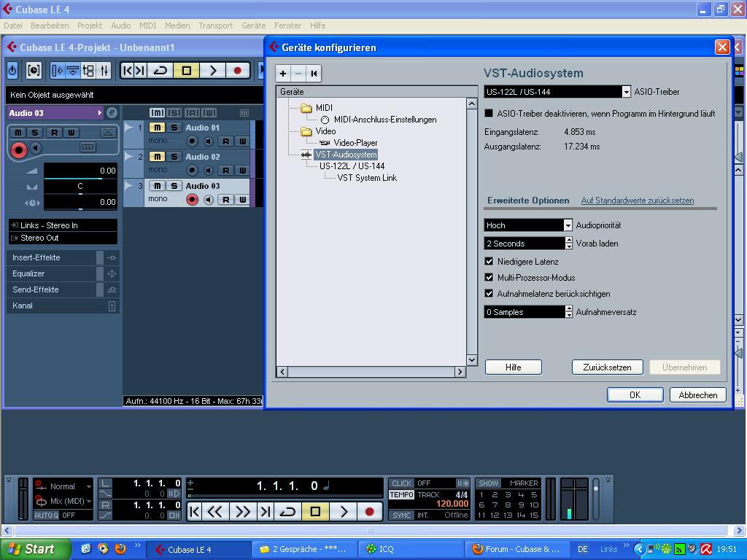Click the reset icon beside plus/minus buttons
Screen dimensions: 747x560
(314, 74)
